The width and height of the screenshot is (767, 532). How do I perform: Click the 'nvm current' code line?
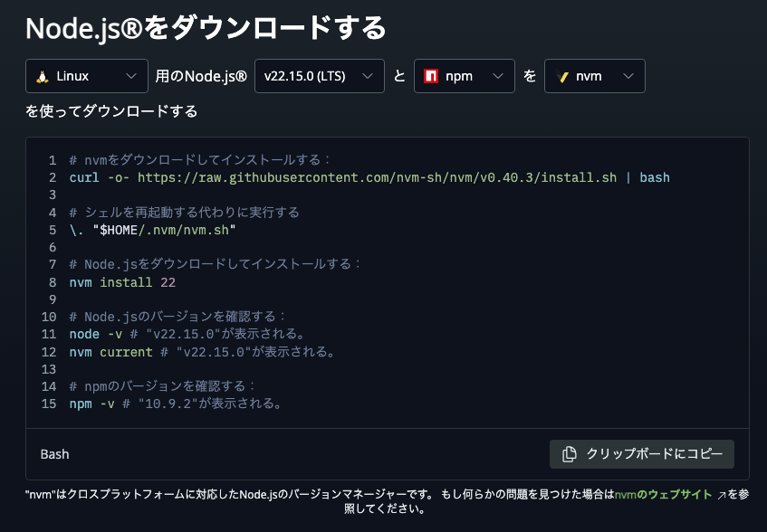203,352
